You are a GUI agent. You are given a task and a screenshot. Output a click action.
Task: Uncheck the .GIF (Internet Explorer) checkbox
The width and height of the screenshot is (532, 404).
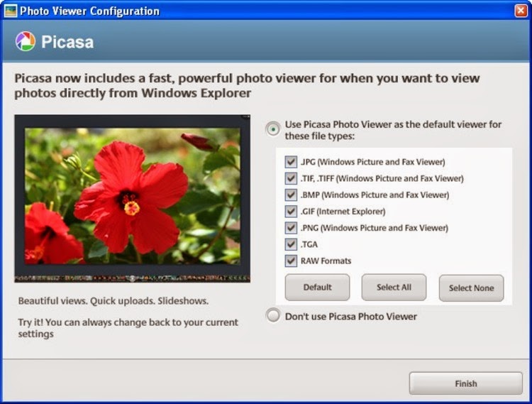[x=291, y=211]
